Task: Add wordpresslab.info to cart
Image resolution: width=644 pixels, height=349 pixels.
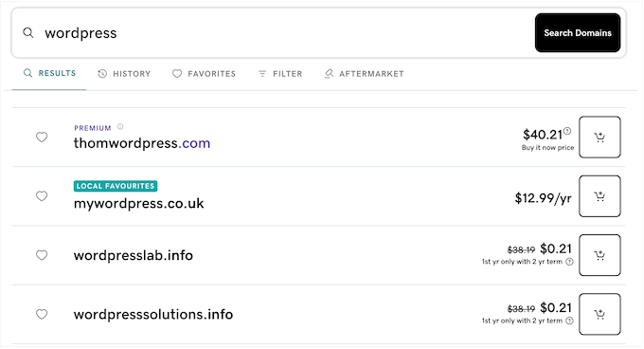Action: [x=599, y=255]
